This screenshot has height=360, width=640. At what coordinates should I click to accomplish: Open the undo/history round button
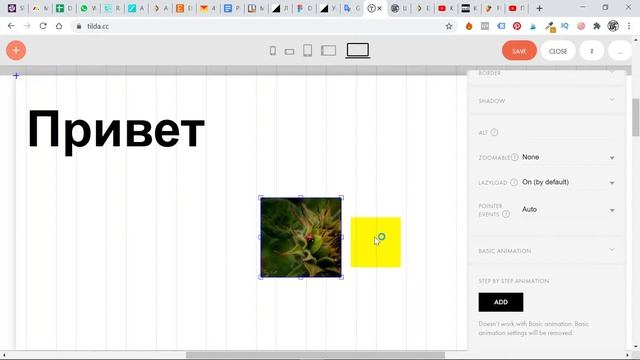coord(591,51)
